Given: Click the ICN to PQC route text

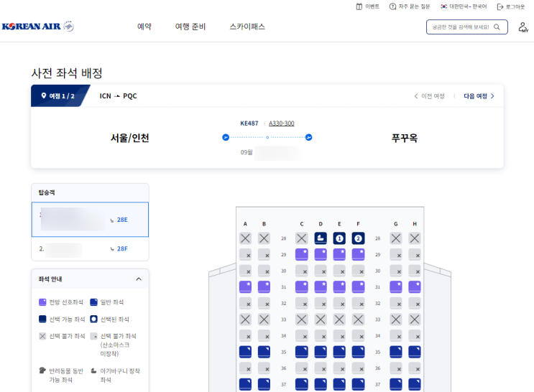Looking at the screenshot, I should [118, 96].
